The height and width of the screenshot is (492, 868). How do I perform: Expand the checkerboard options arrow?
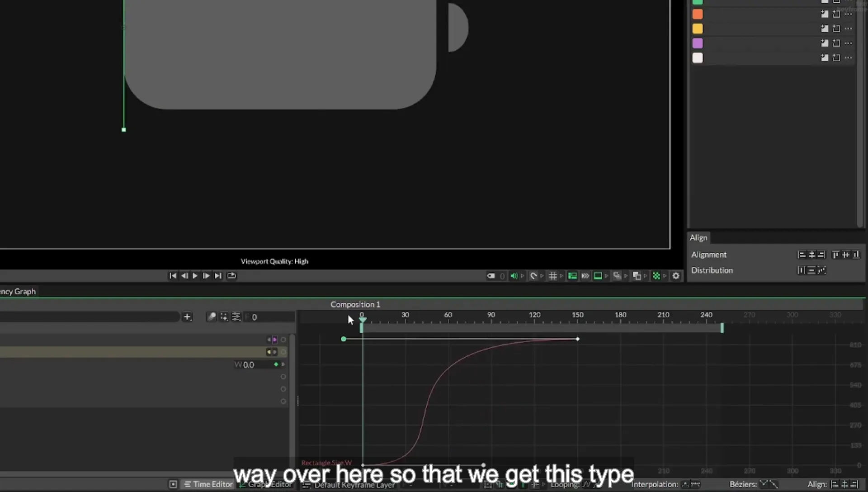[x=665, y=276]
